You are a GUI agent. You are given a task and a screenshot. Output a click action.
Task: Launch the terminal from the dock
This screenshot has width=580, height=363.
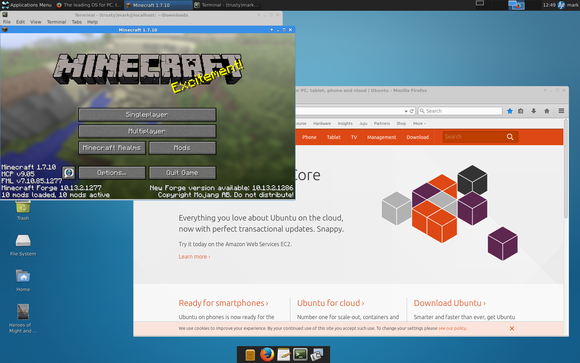pos(300,355)
